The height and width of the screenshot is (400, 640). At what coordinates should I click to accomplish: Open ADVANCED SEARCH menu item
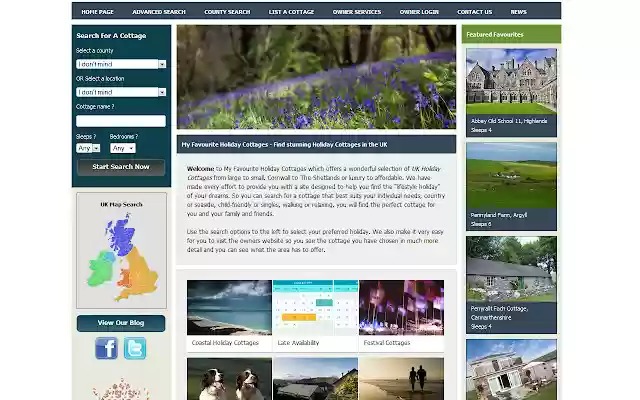point(159,12)
